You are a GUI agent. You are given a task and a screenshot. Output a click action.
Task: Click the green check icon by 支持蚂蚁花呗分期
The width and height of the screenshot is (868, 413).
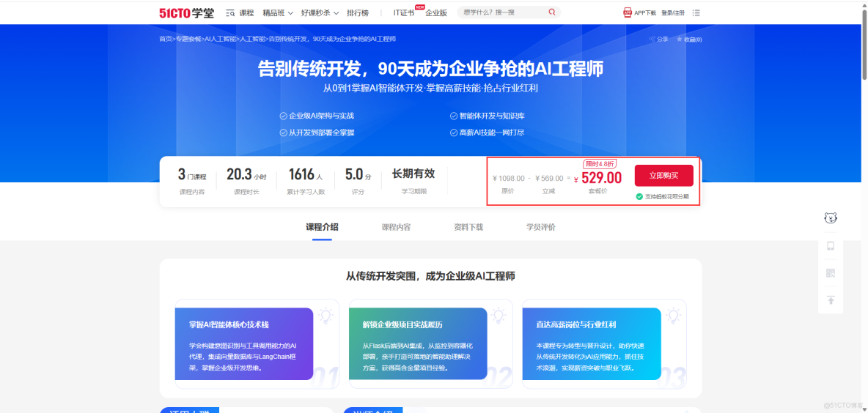[x=639, y=197]
